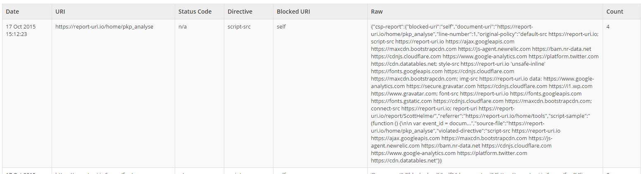Select the n/a status code cell
644x174 pixels.
[x=183, y=27]
